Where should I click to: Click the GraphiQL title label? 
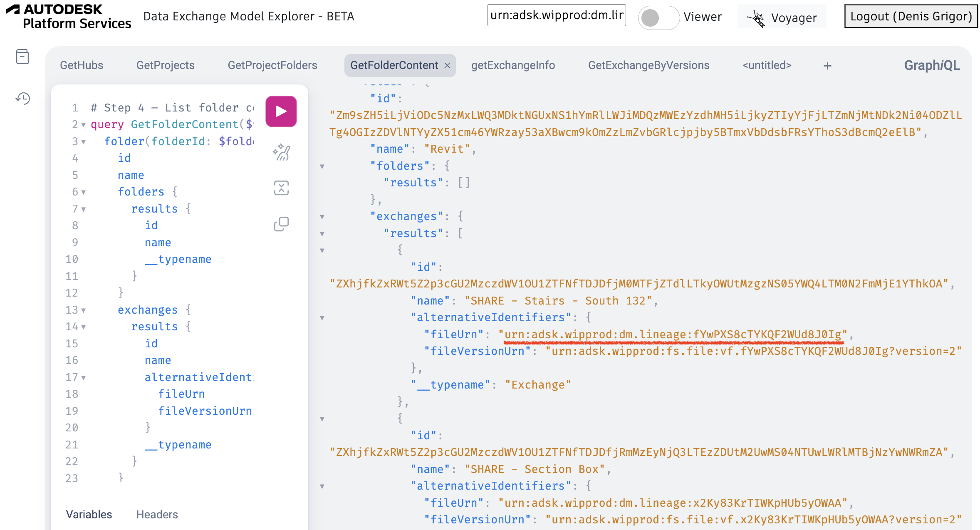[932, 65]
